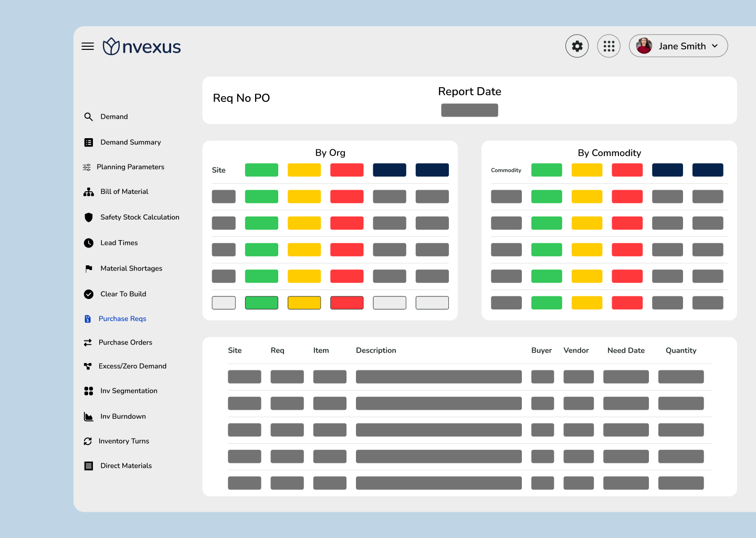Click the Clear To Build checkmark icon
The image size is (756, 538).
(x=89, y=294)
